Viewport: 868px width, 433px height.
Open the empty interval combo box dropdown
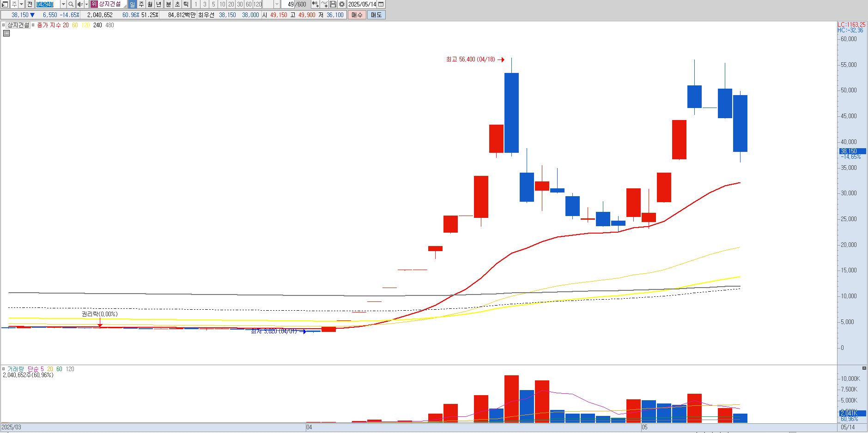[x=277, y=4]
